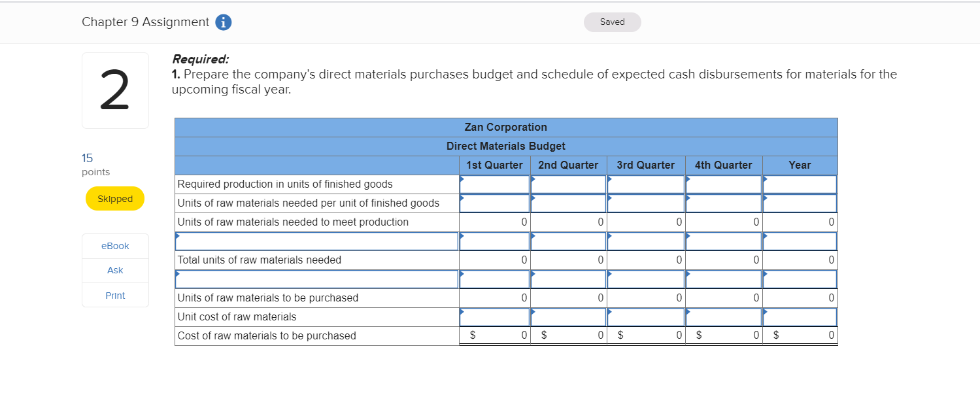Click 1st Quarter unit cost of raw materials cell
980x393 pixels.
point(494,317)
